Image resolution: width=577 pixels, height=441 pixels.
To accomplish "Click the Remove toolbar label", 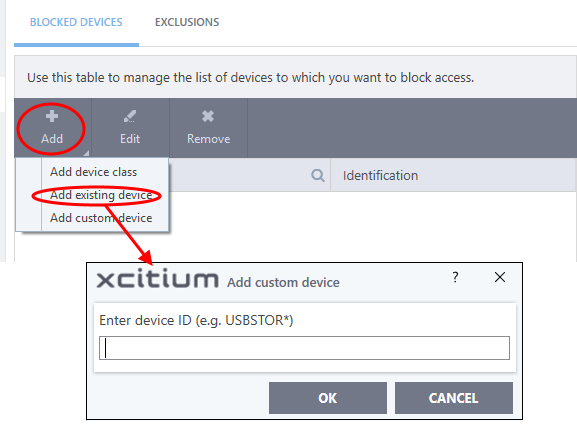I will pyautogui.click(x=209, y=139).
